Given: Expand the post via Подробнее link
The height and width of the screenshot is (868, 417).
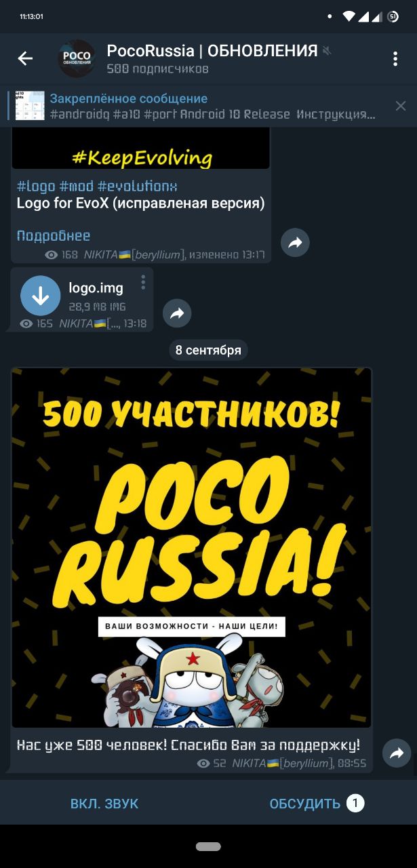Looking at the screenshot, I should [x=54, y=236].
